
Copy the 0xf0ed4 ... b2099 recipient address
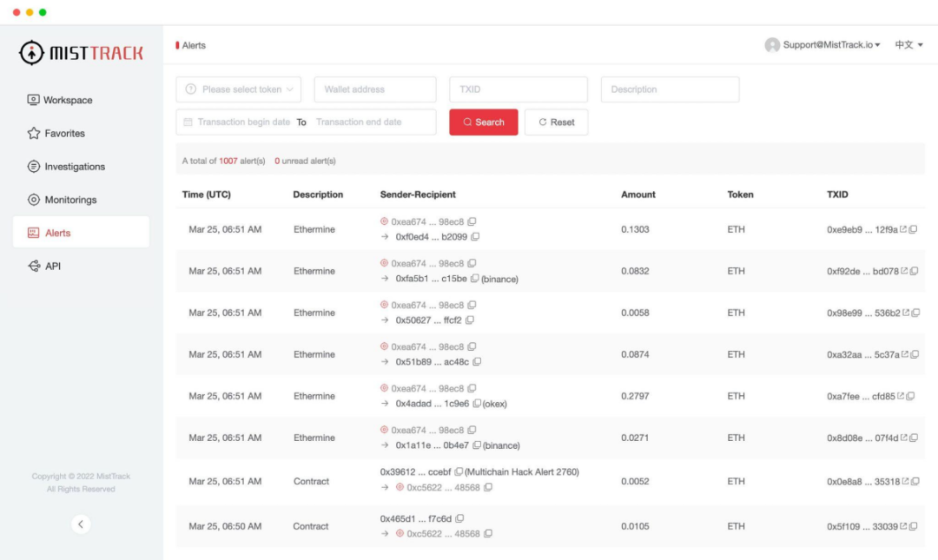point(475,237)
